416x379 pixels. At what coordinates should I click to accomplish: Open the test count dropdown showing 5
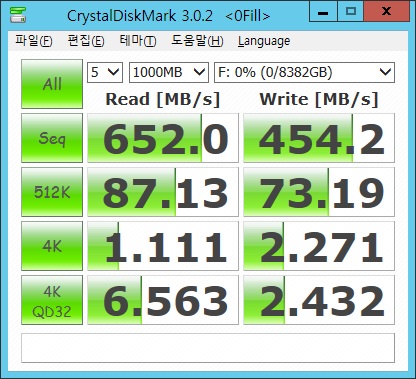[x=105, y=72]
